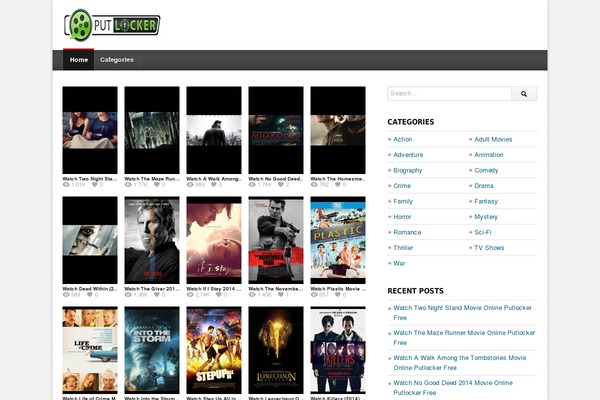Image resolution: width=600 pixels, height=400 pixels.
Task: Open the Animation category
Action: click(x=489, y=155)
